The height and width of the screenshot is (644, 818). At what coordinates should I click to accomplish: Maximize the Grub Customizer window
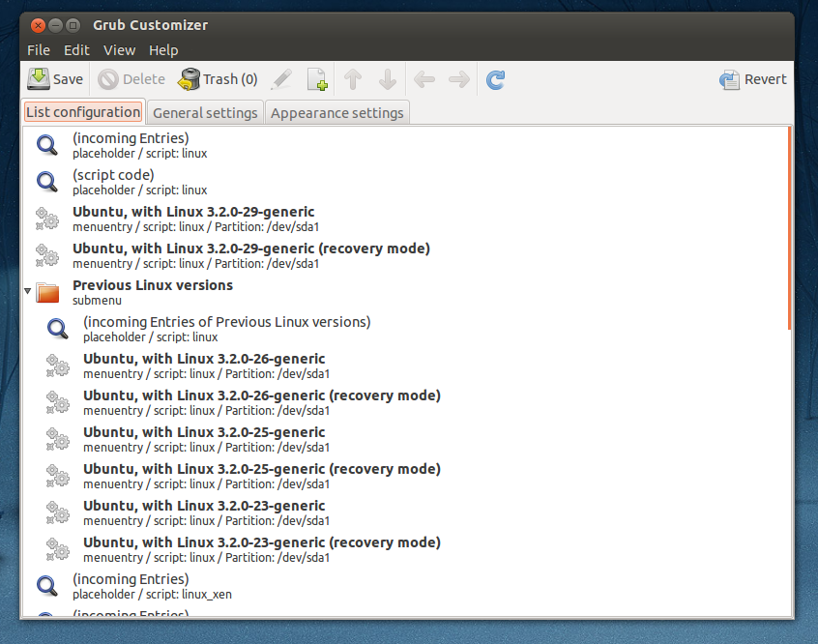[x=73, y=25]
